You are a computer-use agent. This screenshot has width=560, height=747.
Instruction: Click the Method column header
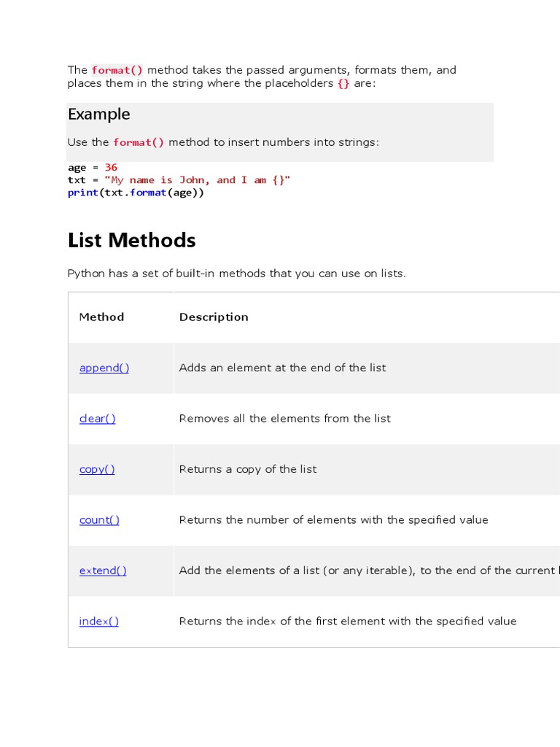point(101,317)
